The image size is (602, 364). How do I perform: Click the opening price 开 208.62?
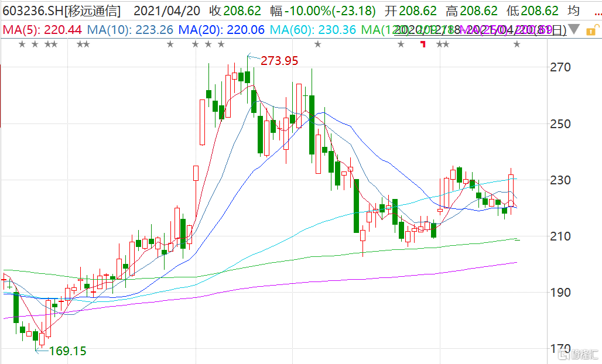[411, 11]
